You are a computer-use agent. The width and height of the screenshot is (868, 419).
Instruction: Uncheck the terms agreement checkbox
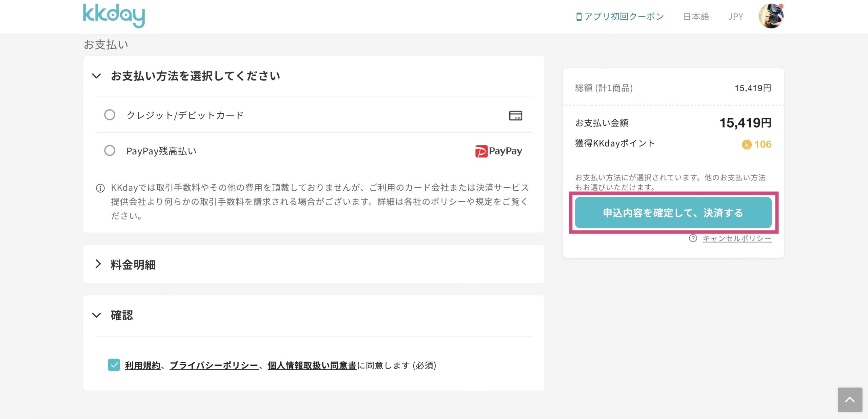(x=114, y=365)
